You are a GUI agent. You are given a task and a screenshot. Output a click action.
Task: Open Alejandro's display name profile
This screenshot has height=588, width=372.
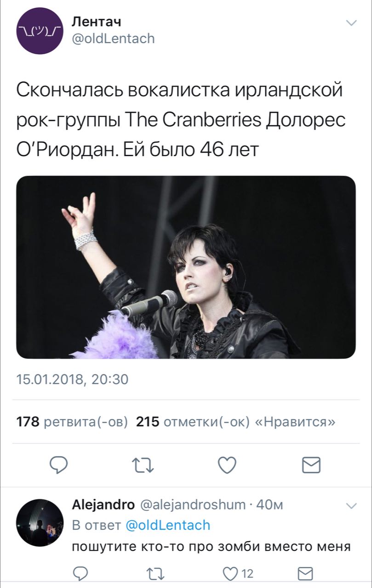(103, 505)
